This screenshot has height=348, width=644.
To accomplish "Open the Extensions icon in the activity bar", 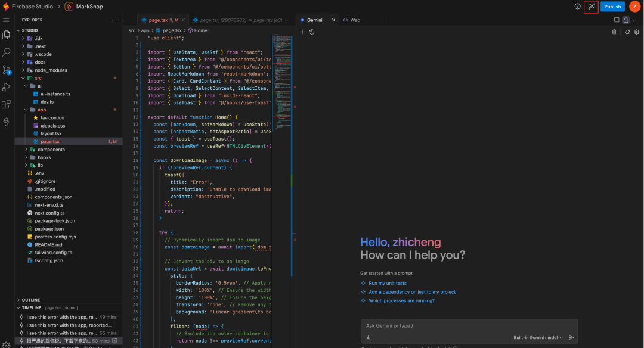I will coord(7,104).
